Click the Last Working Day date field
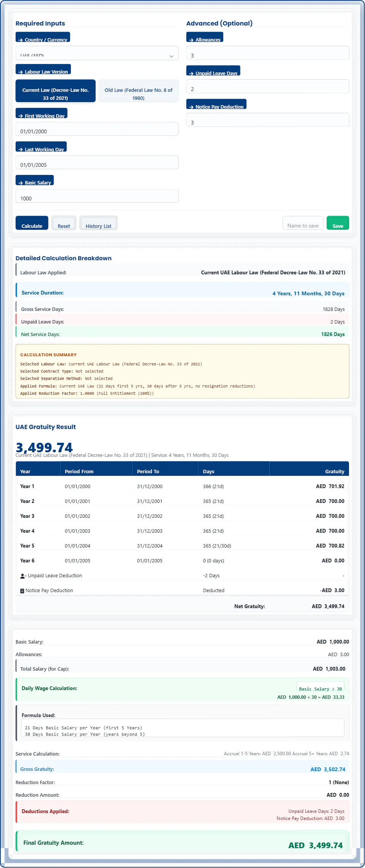 coord(97,162)
